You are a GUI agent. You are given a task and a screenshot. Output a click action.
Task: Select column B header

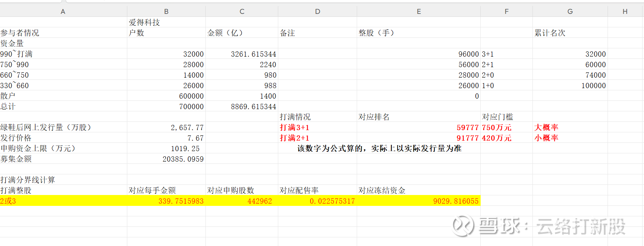[166, 12]
